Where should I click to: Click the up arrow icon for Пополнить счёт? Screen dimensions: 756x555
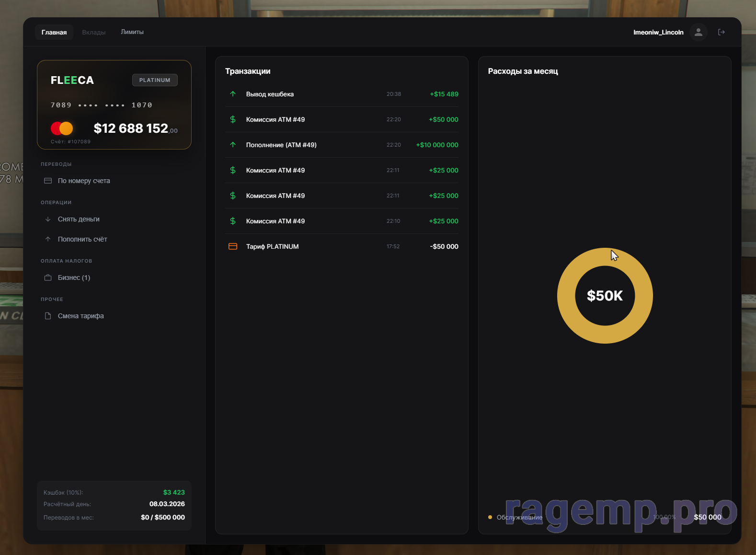pyautogui.click(x=48, y=239)
